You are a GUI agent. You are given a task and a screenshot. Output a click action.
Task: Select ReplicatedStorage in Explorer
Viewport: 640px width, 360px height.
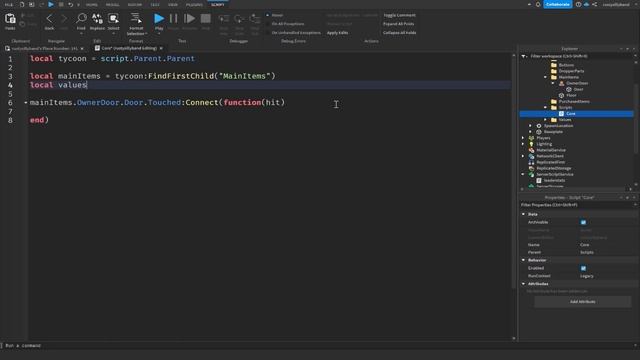click(x=553, y=168)
